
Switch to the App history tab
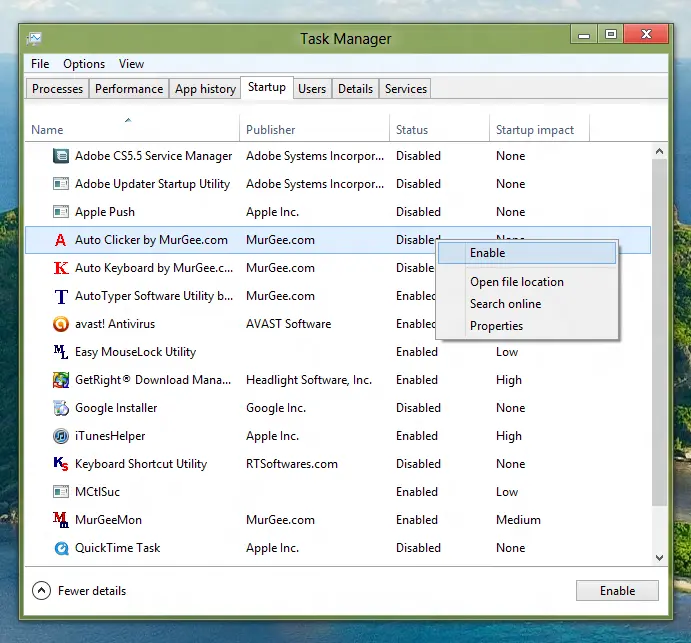[205, 89]
